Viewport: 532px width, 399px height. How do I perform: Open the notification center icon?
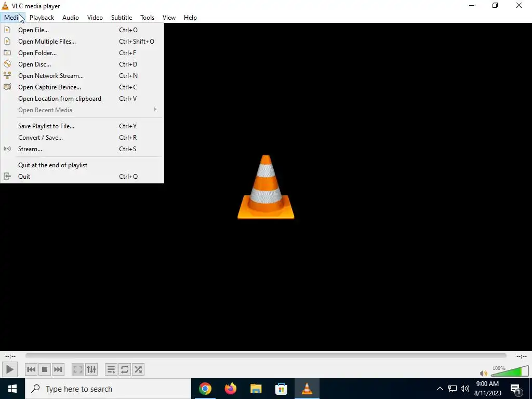[516, 389]
